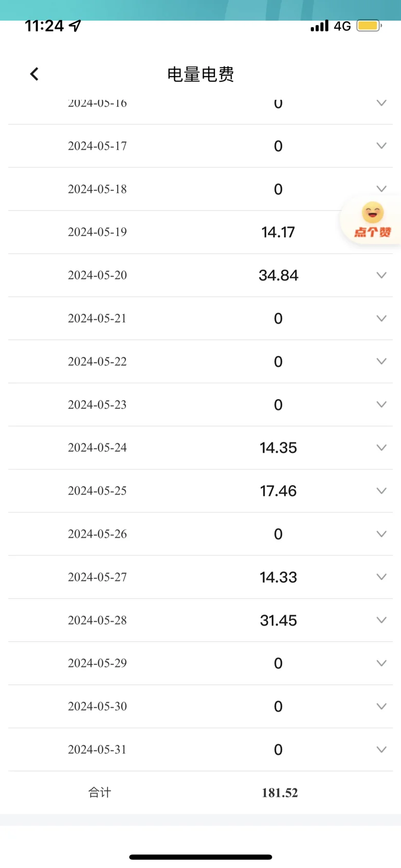The height and width of the screenshot is (868, 401).
Task: Tap the 合计 total 181.52 value
Action: coord(280,792)
